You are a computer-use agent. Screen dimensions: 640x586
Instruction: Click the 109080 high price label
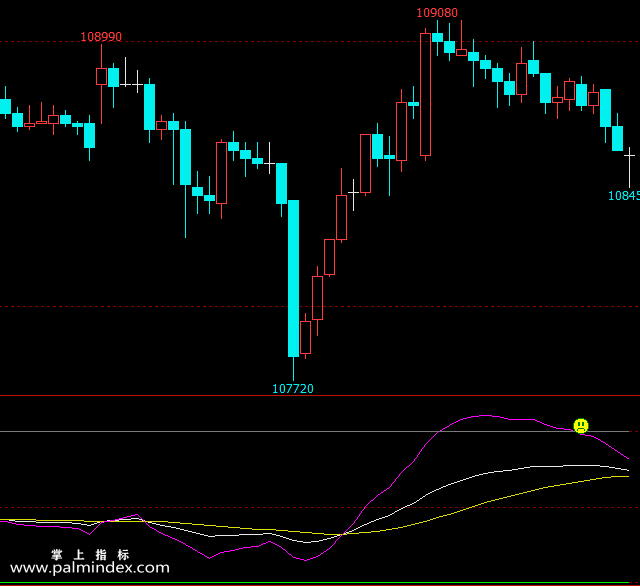click(437, 13)
